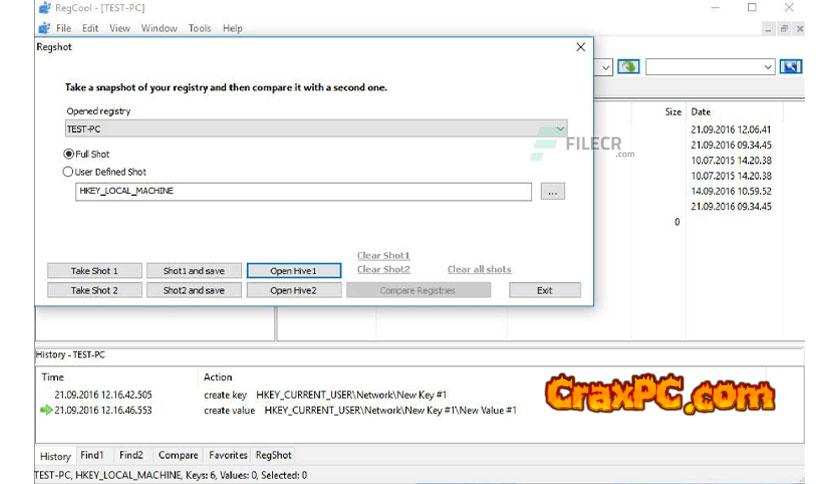836x484 pixels.
Task: Expand the Opened registry TEST-PC dropdown
Action: coord(559,130)
